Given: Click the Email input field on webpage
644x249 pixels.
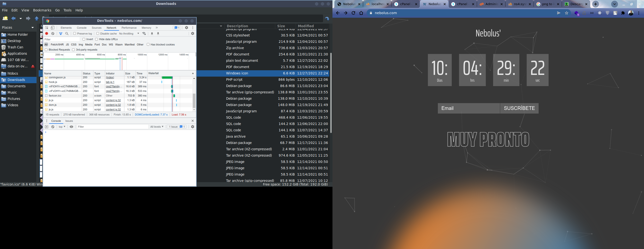Looking at the screenshot, I should pos(469,108).
